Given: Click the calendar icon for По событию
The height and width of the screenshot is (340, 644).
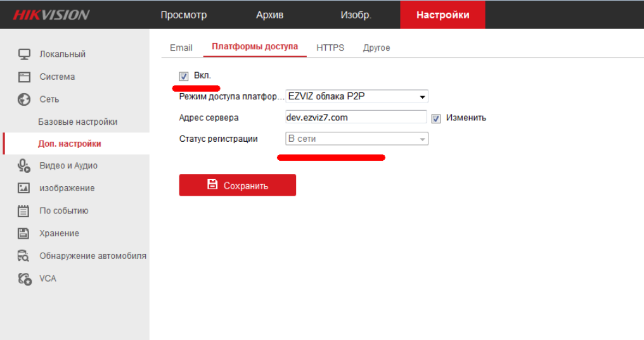Looking at the screenshot, I should point(24,211).
